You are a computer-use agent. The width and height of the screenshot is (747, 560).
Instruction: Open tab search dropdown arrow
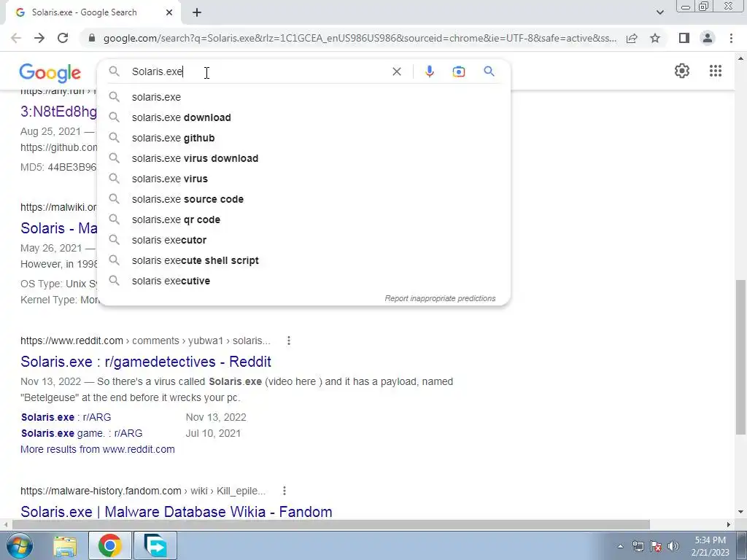pyautogui.click(x=659, y=12)
